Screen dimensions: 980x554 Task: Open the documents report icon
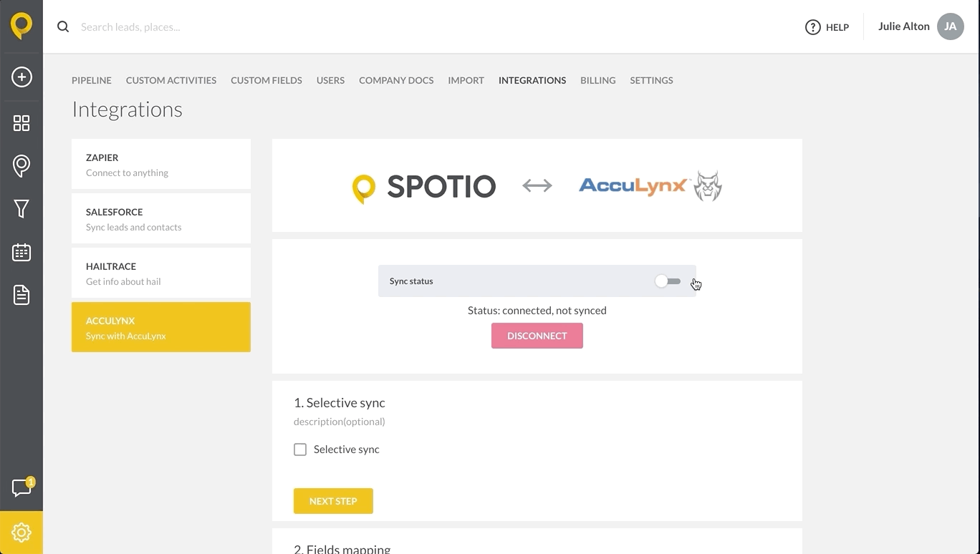tap(21, 295)
